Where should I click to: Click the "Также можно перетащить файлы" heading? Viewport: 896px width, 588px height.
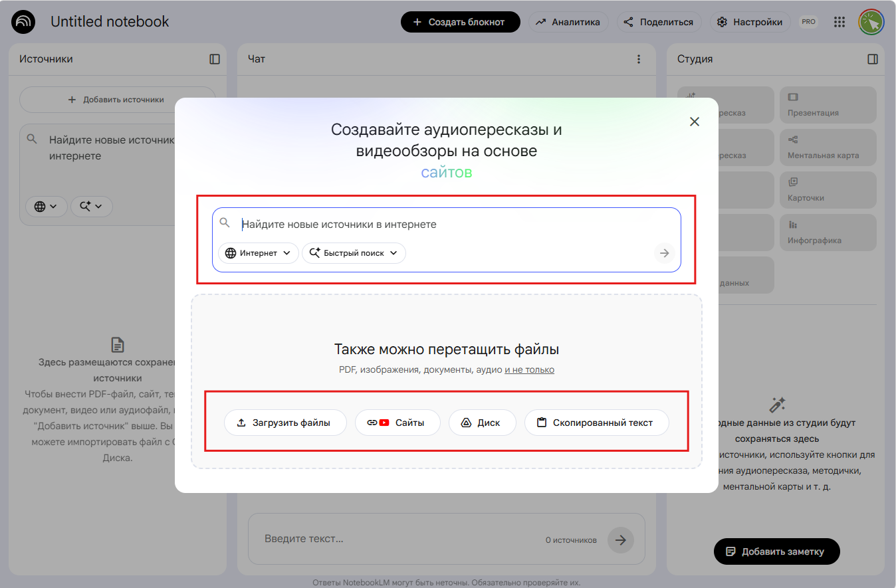tap(447, 349)
